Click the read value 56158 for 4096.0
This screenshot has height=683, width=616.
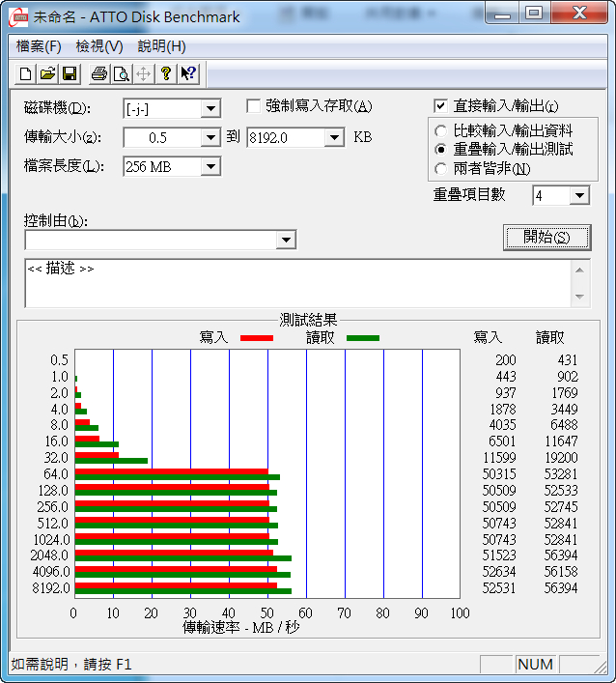561,572
